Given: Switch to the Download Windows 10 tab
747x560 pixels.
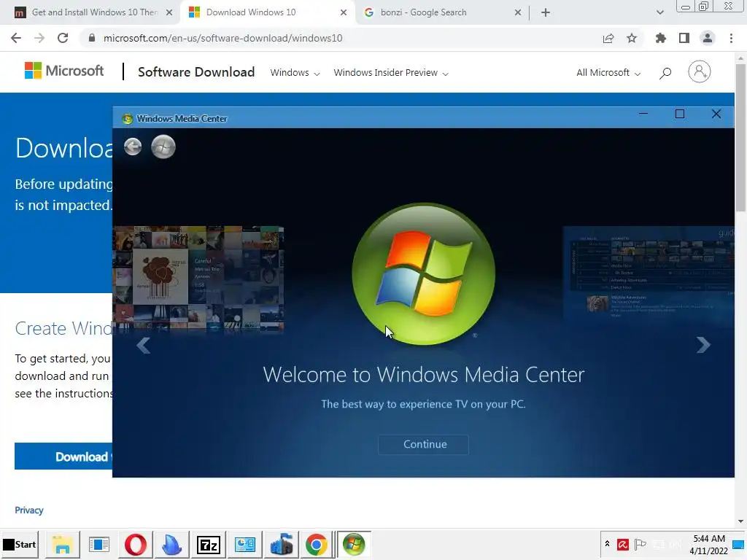Looking at the screenshot, I should 267,12.
